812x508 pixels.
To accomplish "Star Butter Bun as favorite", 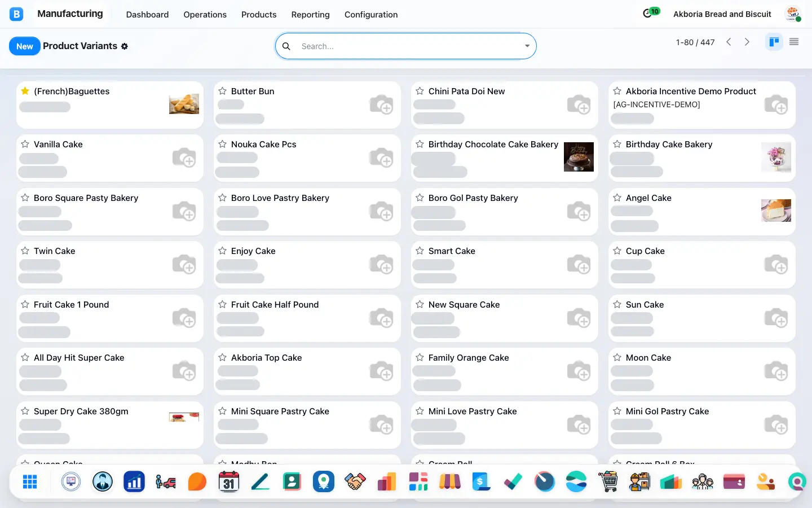I will pyautogui.click(x=223, y=91).
